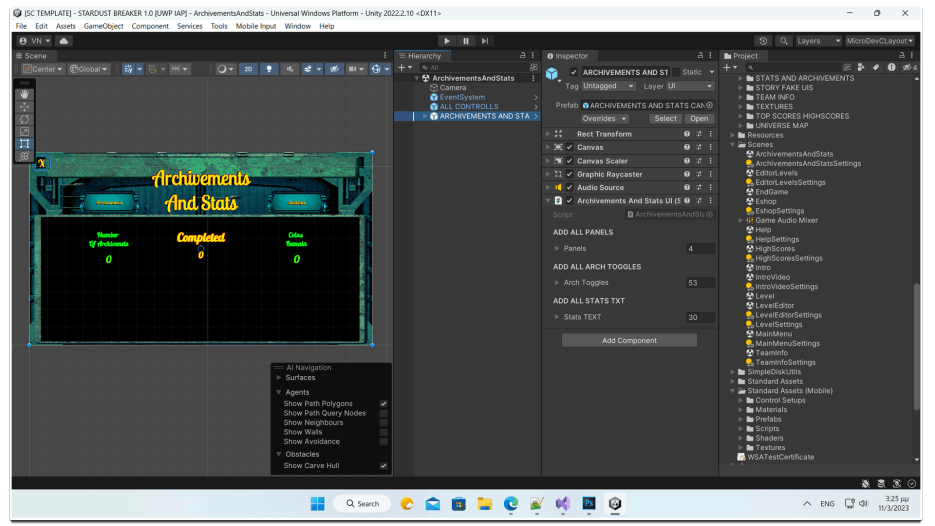Toggle scene lighting lightbulb icon
This screenshot has height=526, width=935.
click(268, 69)
